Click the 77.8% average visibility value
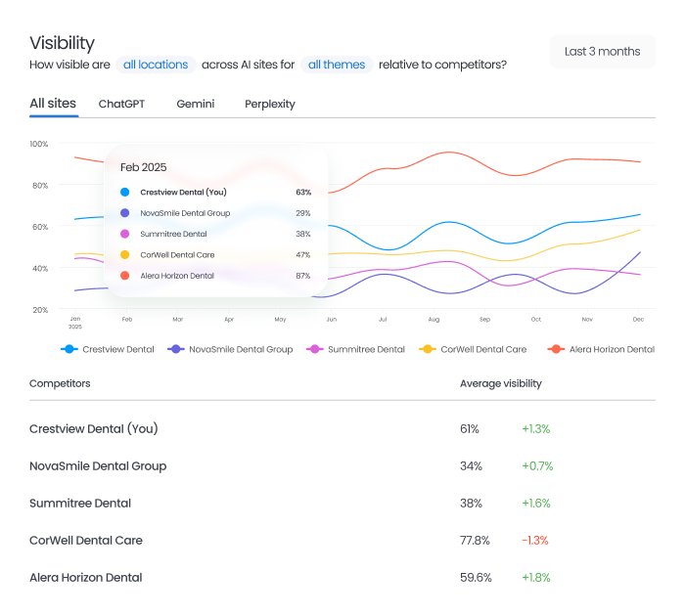The image size is (685, 616). click(x=475, y=540)
